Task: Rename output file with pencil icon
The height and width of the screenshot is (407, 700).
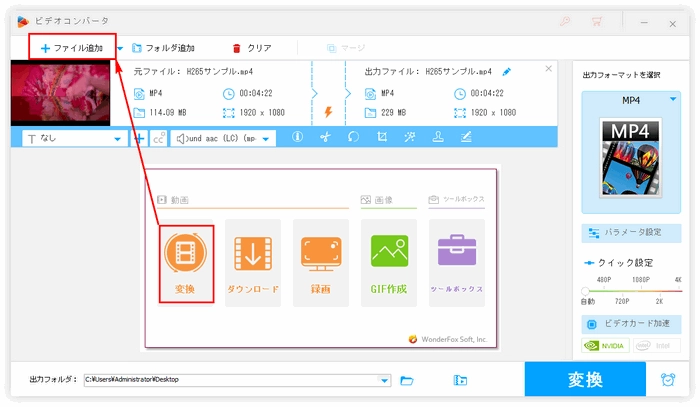Action: (507, 72)
